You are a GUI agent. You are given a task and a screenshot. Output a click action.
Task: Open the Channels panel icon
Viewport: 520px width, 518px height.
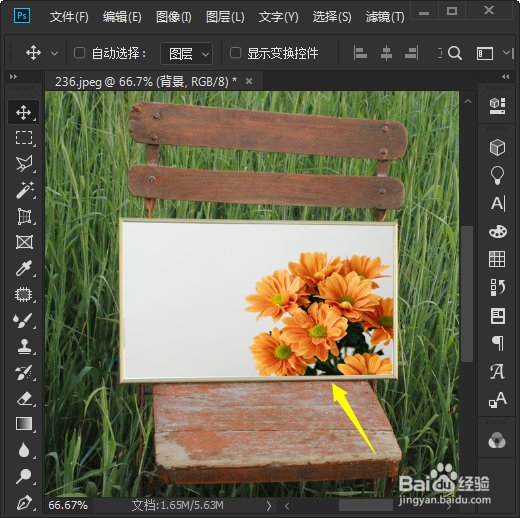[x=497, y=441]
